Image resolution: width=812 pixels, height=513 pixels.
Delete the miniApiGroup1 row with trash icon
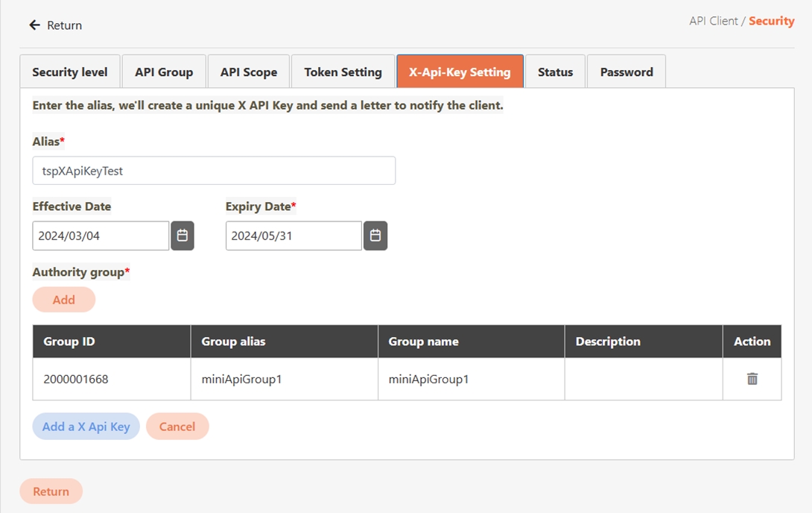(x=752, y=379)
